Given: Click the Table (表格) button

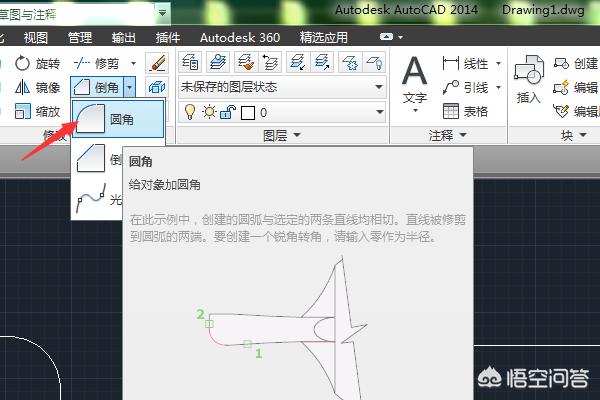Looking at the screenshot, I should tap(465, 111).
